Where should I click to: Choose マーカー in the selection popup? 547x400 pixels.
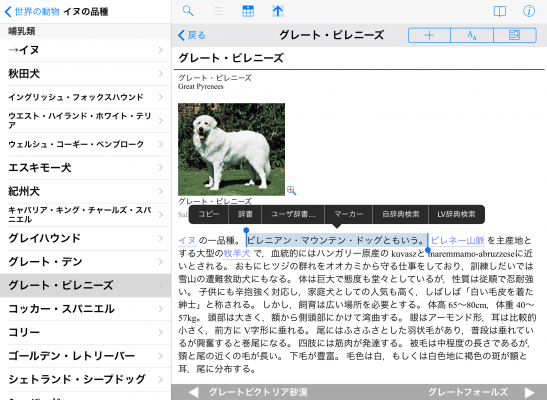(349, 214)
